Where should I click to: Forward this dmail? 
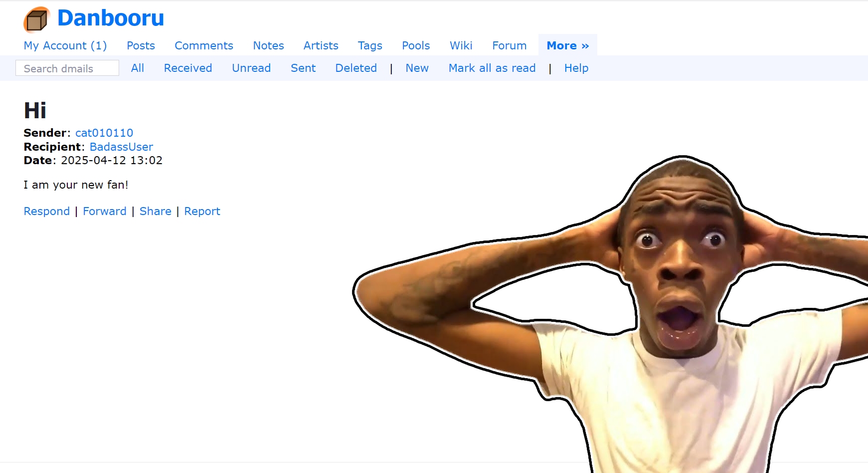point(105,211)
